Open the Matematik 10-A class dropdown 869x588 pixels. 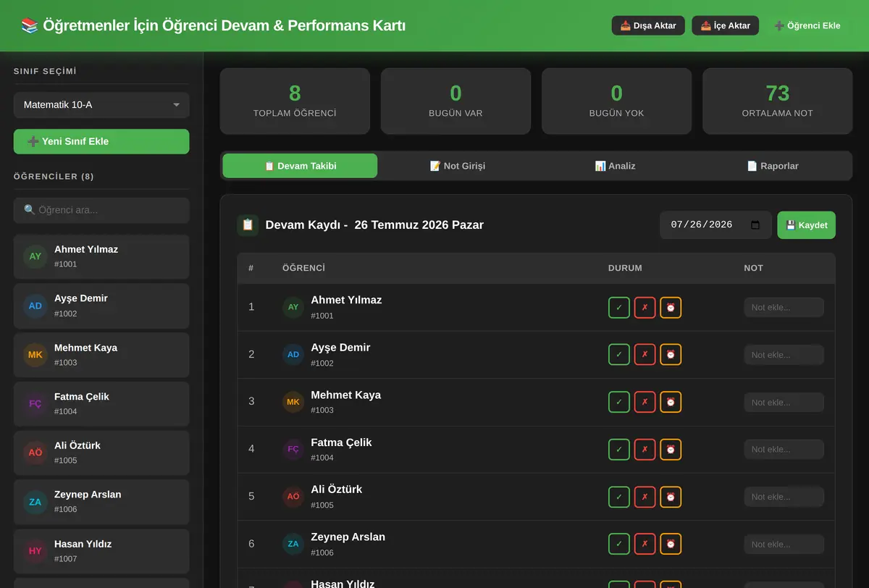101,105
